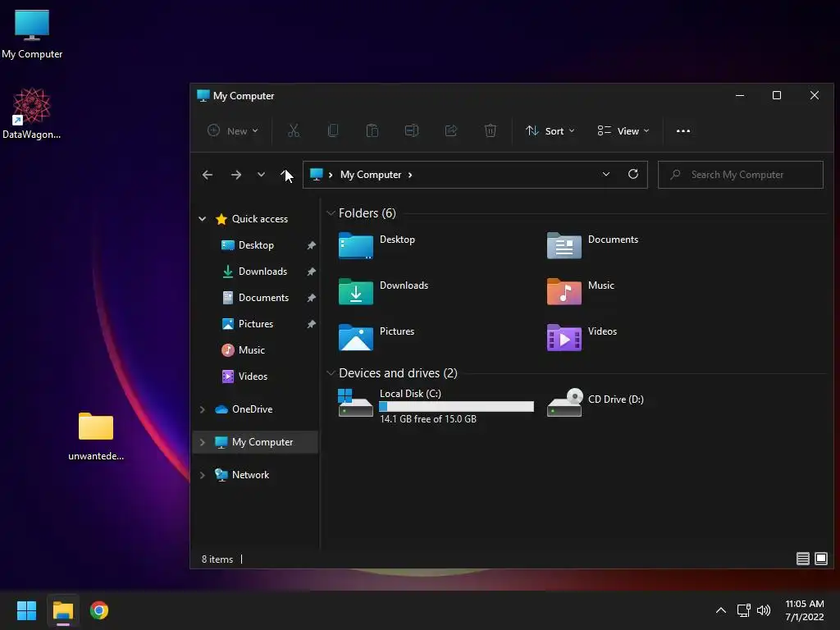This screenshot has height=630, width=840.
Task: Switch to details view in the status bar
Action: coord(802,559)
